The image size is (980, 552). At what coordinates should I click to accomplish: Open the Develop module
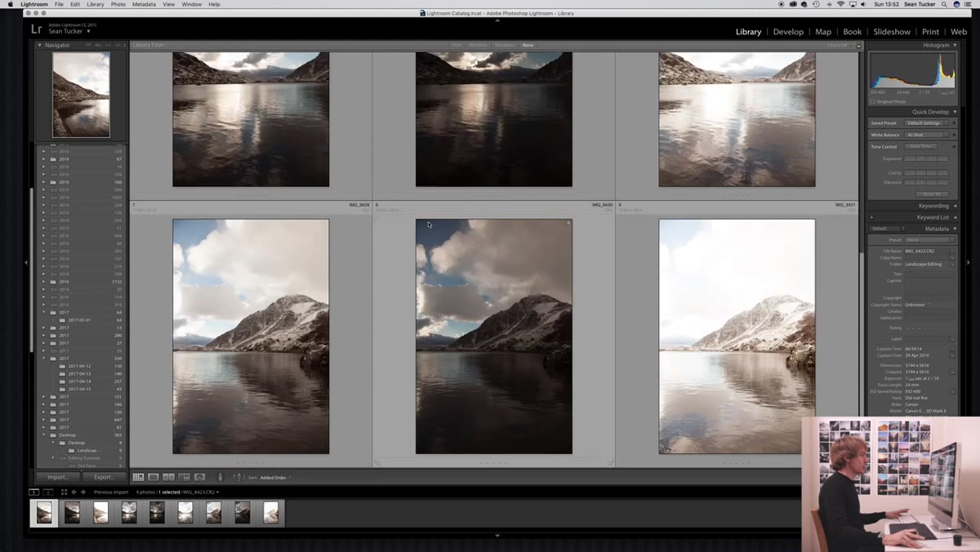point(788,32)
